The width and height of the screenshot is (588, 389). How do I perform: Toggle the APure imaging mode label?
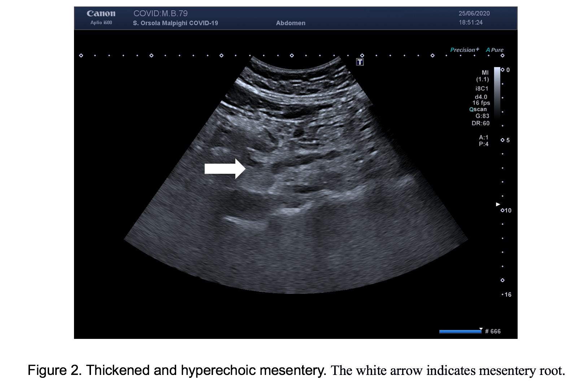[495, 50]
